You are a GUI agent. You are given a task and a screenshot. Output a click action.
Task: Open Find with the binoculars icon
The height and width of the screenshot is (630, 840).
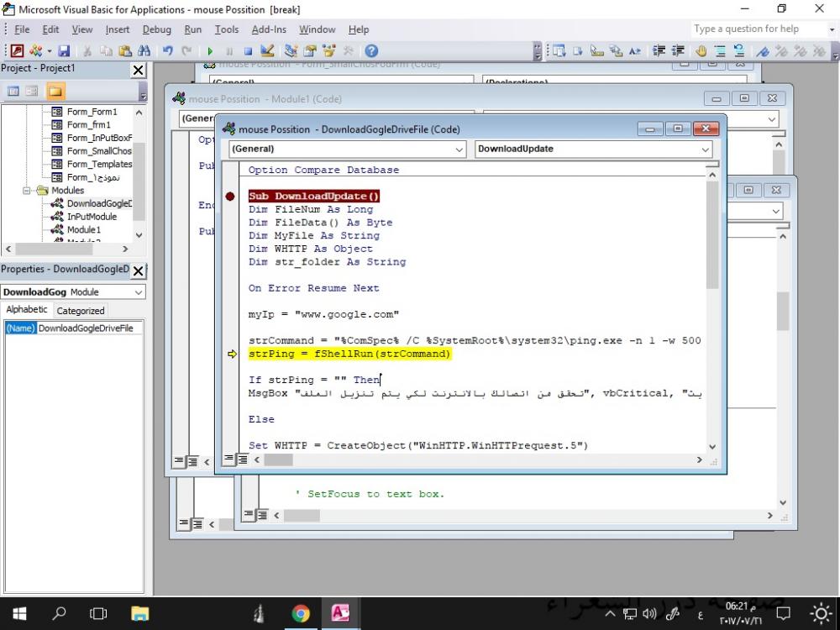(x=144, y=51)
